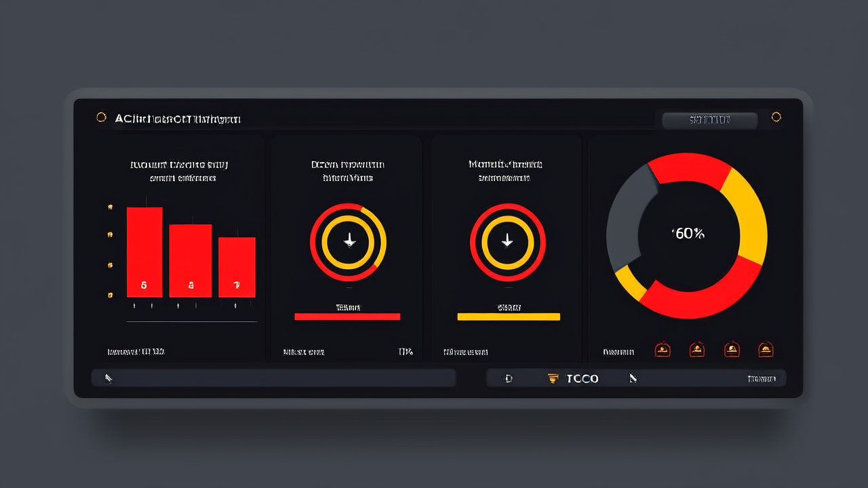Click the down arrow in first circular gauge
This screenshot has height=488, width=868.
[x=349, y=241]
